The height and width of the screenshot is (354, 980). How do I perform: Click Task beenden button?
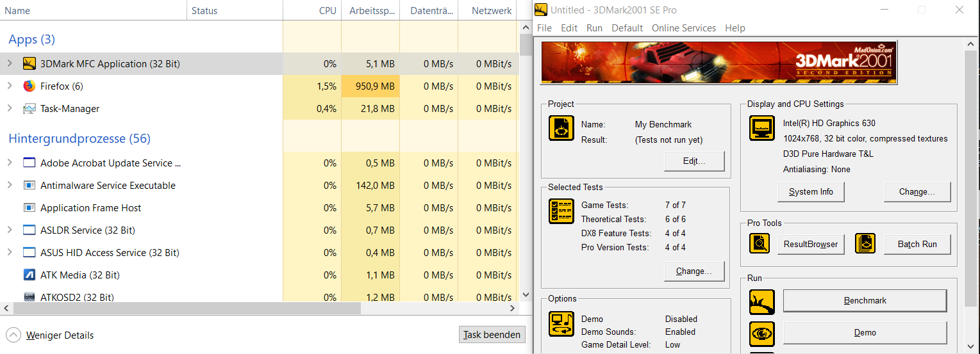[492, 335]
